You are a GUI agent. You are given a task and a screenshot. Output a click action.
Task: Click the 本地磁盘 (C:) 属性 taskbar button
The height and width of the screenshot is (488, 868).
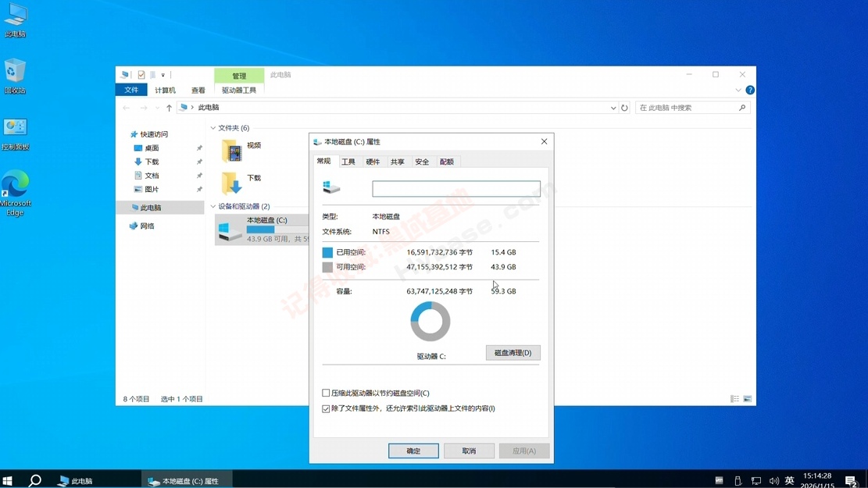click(x=187, y=480)
